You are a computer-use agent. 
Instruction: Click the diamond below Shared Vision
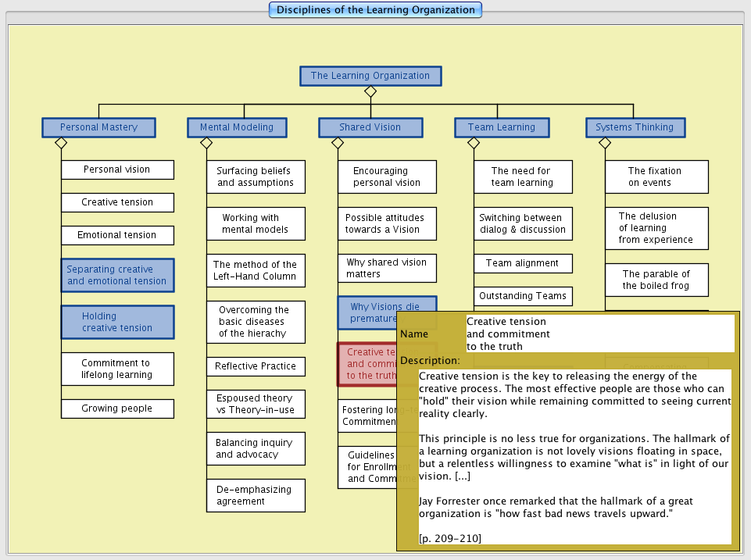coord(338,143)
